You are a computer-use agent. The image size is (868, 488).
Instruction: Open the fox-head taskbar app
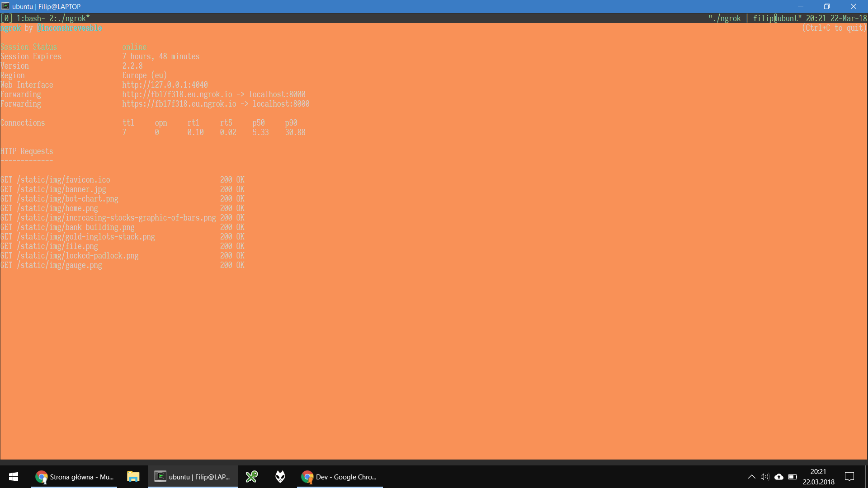pos(280,477)
